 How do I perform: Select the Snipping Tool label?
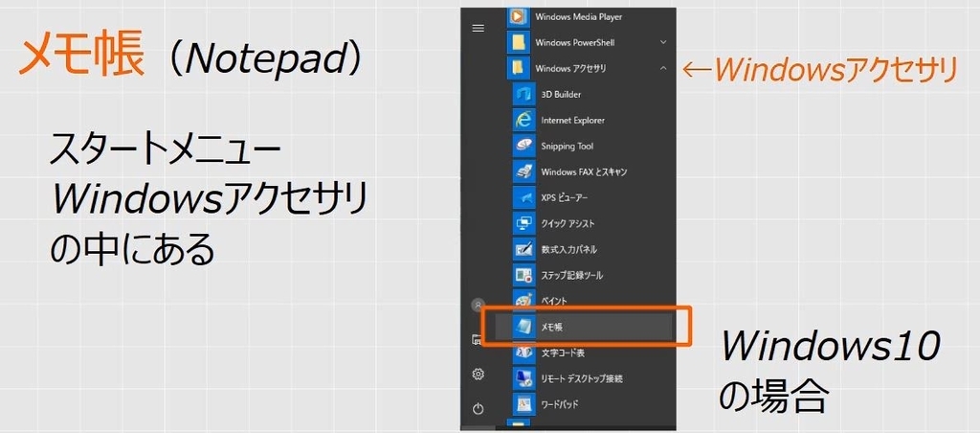tap(568, 146)
